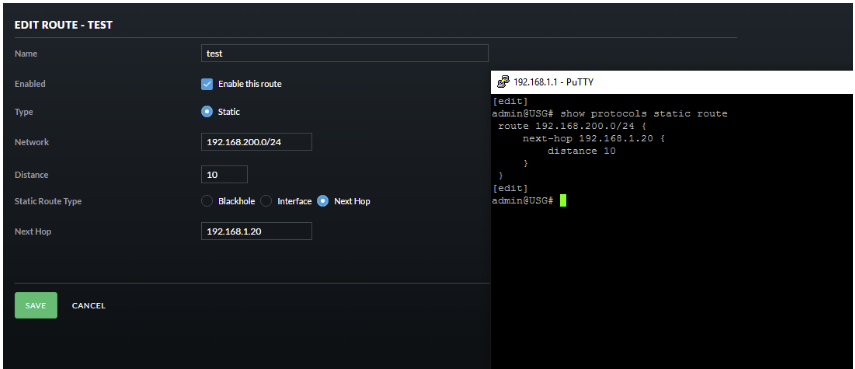Image resolution: width=855 pixels, height=369 pixels.
Task: Click the PuTTY window title bar text
Action: click(x=553, y=82)
